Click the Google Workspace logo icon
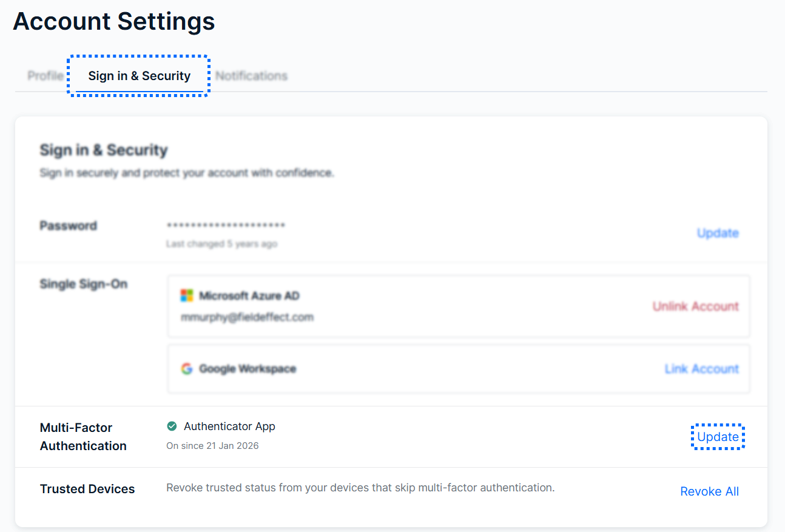 coord(187,369)
